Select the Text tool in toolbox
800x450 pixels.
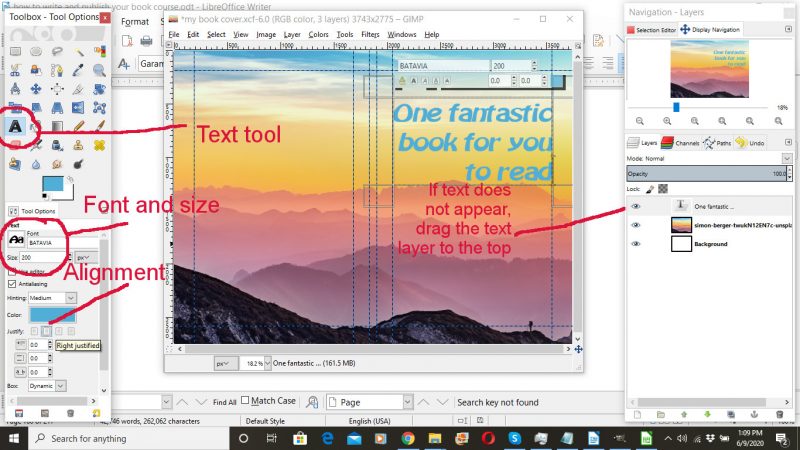[15, 127]
